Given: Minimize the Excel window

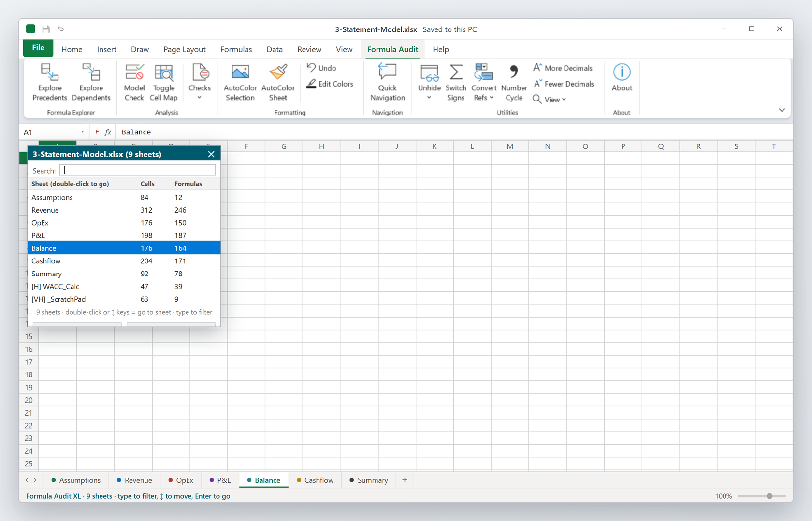Looking at the screenshot, I should (724, 29).
